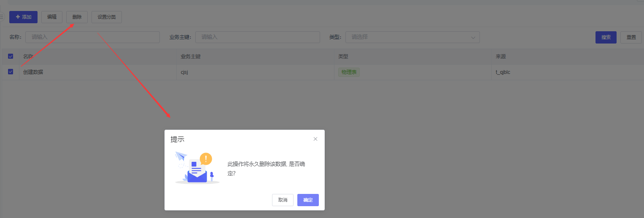The image size is (644, 218).
Task: Expand the 类型 dropdown arrow
Action: pyautogui.click(x=473, y=37)
